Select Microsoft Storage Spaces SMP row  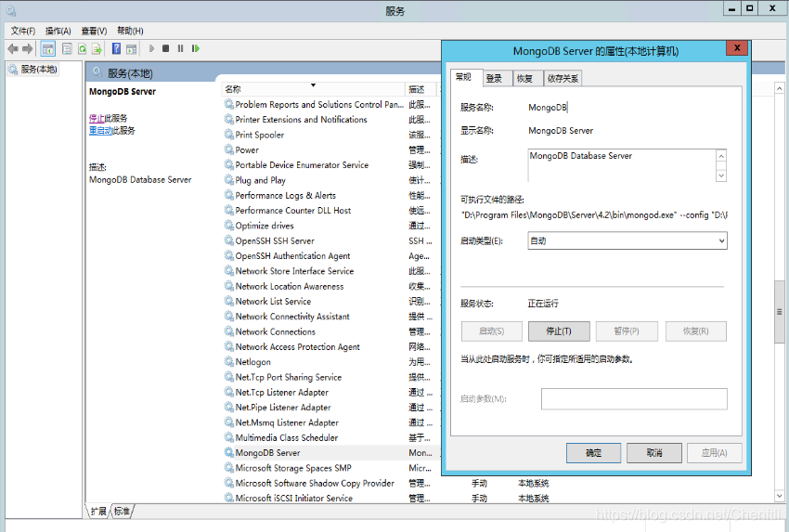(x=330, y=468)
